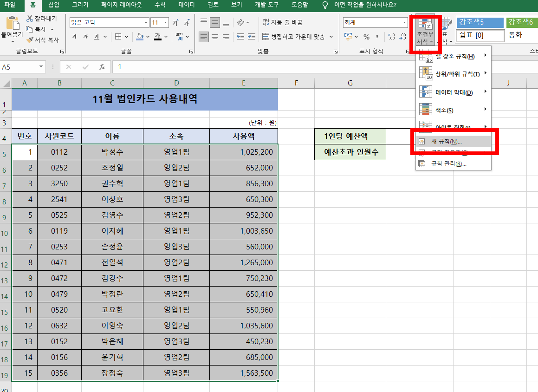This screenshot has height=392, width=538.
Task: Open the 수식 (Formulas) ribbon tab
Action: tap(160, 5)
